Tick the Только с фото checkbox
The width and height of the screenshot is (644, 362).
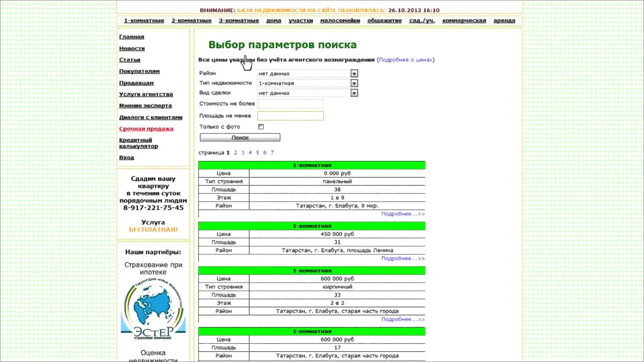click(x=261, y=127)
